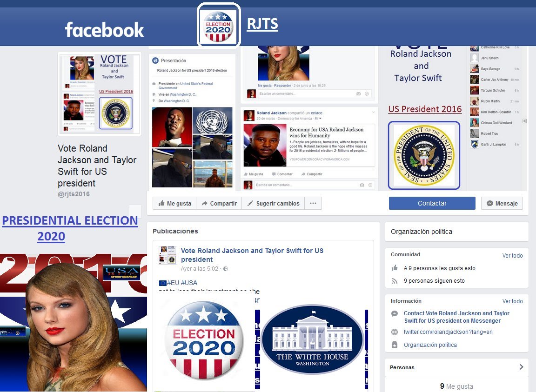This screenshot has height=392, width=536.
Task: Click the Contact on Messenger link
Action: point(456,317)
